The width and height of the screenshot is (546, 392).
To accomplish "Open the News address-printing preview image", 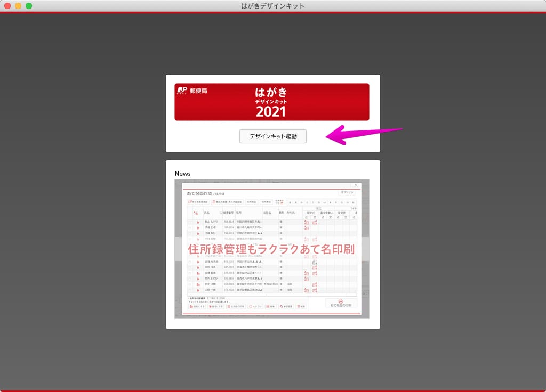I will 271,249.
